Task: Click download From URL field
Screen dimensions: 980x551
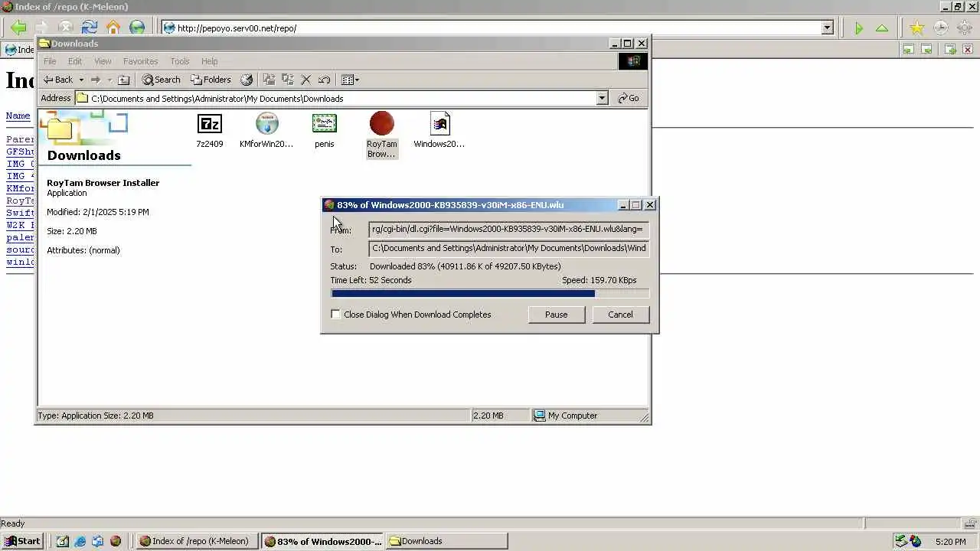Action: (x=509, y=229)
